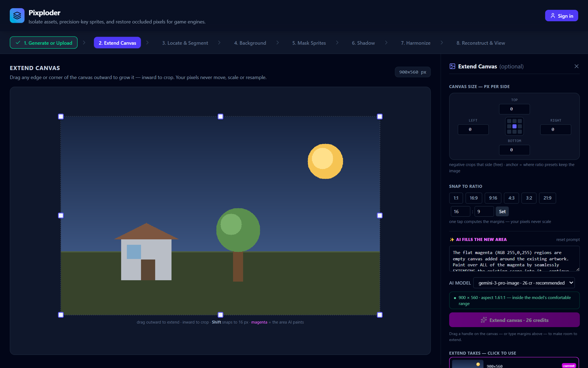This screenshot has height=368, width=588.
Task: Click the user icon in the Sign in button
Action: click(553, 16)
